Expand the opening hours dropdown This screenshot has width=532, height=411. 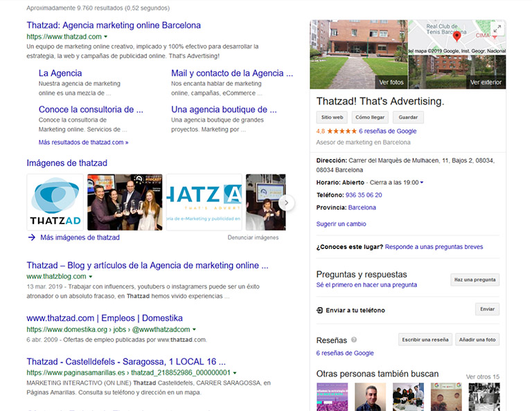click(422, 183)
